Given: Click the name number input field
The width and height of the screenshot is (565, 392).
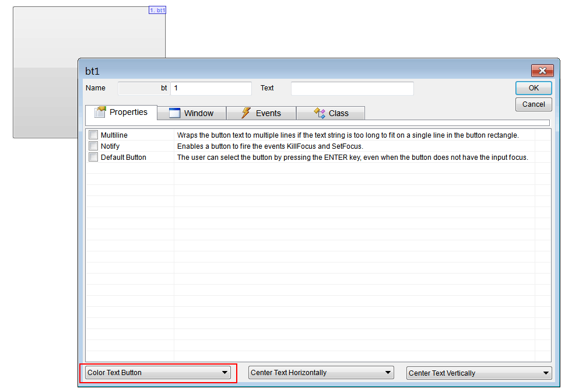Looking at the screenshot, I should [x=211, y=88].
